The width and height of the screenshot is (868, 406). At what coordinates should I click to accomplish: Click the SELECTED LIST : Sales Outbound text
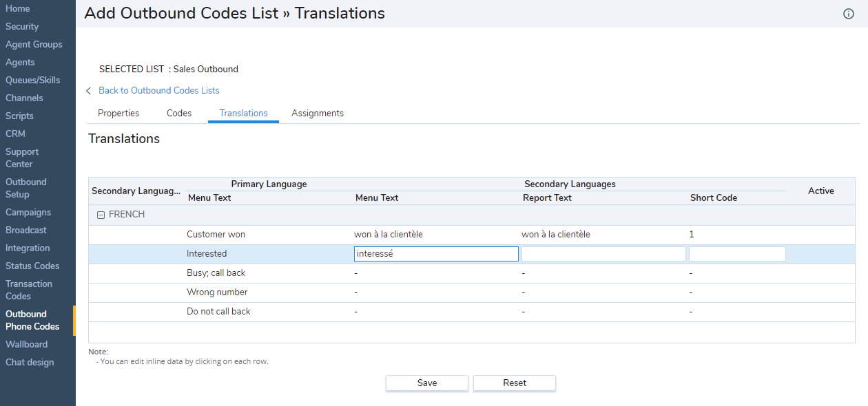(169, 70)
